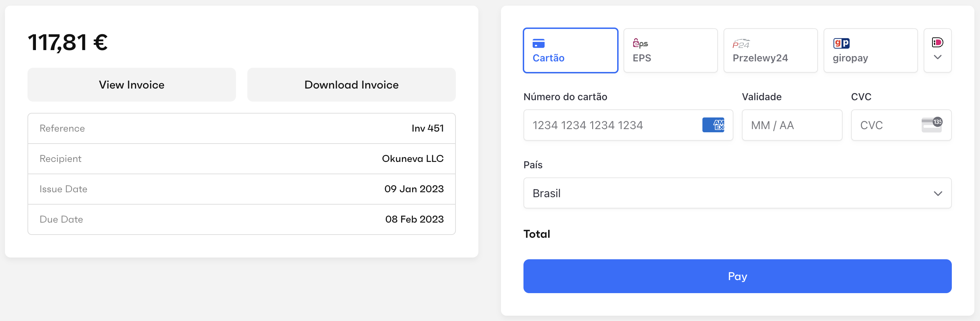980x321 pixels.
Task: Click the Número do cartão label
Action: (565, 97)
